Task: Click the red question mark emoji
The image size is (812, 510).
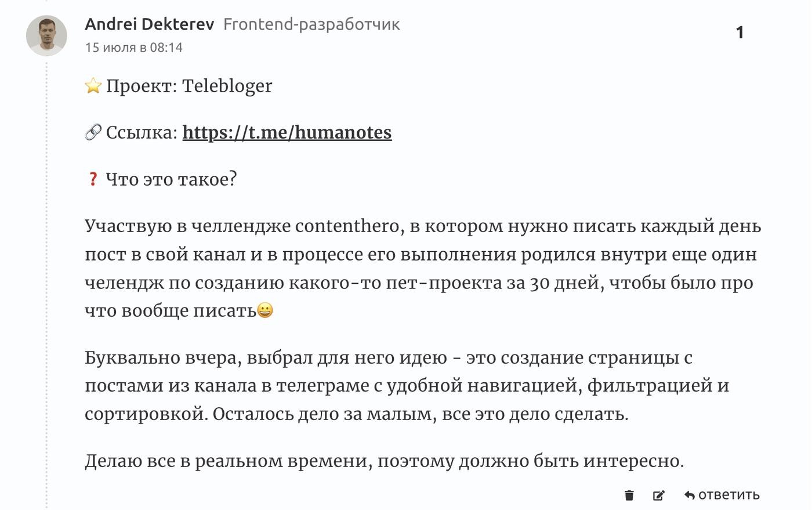Action: point(93,179)
